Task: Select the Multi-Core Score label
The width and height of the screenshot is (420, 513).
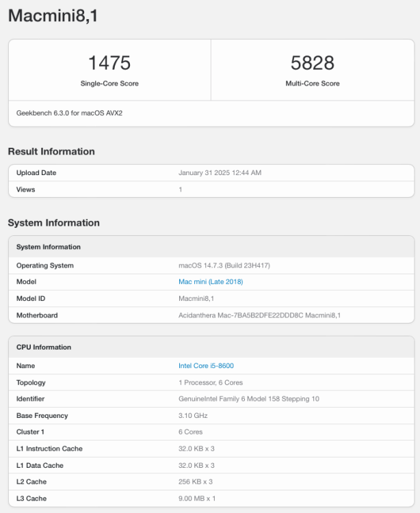Action: (313, 83)
